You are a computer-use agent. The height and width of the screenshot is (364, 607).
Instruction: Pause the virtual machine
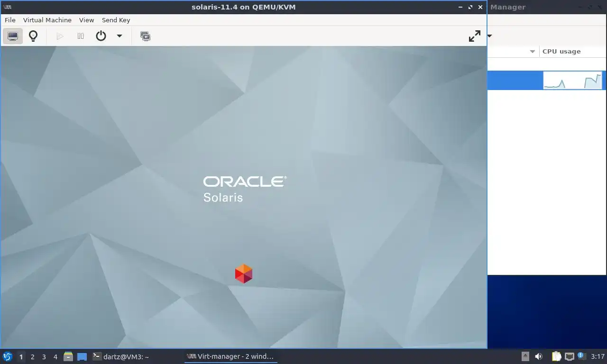[81, 36]
